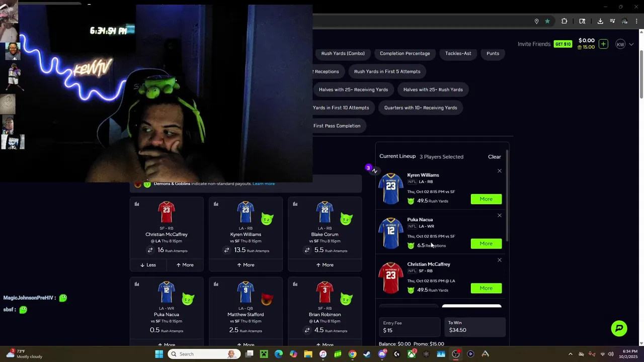
Task: Swap Blake Corum's 5.5 Rush Attempts line
Action: (307, 250)
